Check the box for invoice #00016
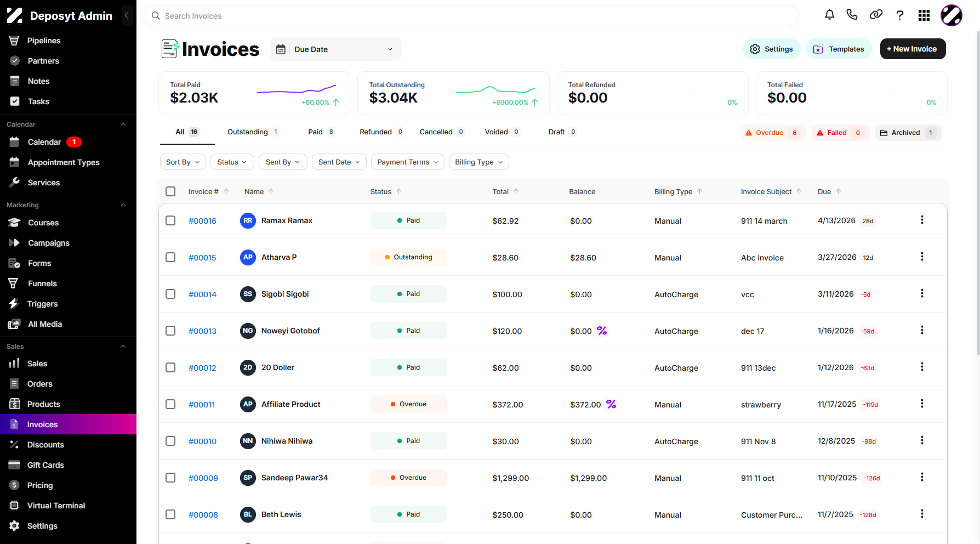 pos(170,220)
